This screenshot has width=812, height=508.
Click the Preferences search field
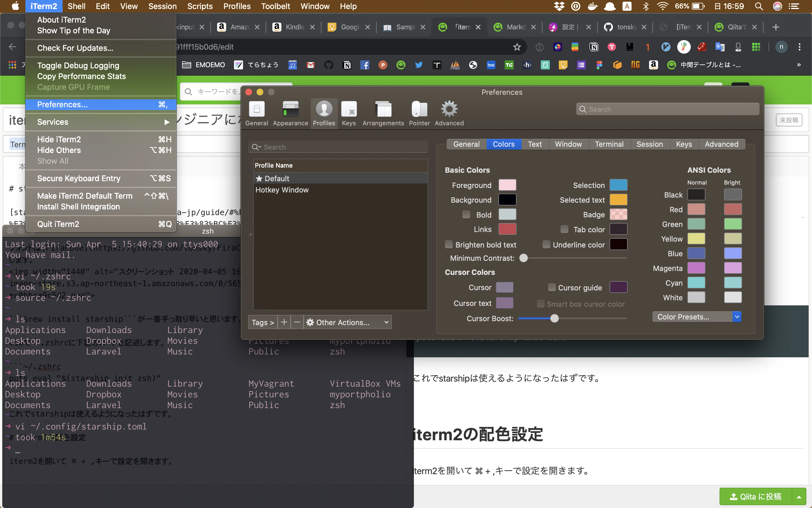click(668, 109)
